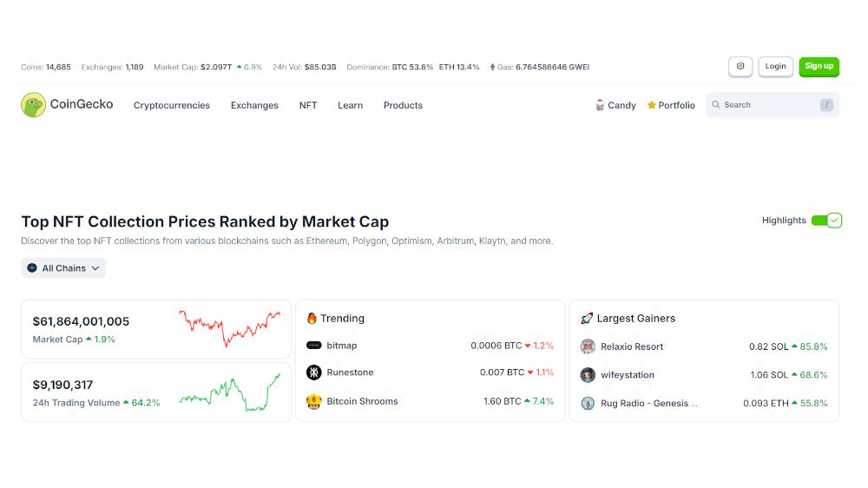
Task: Open the Runestone collection link
Action: [350, 373]
